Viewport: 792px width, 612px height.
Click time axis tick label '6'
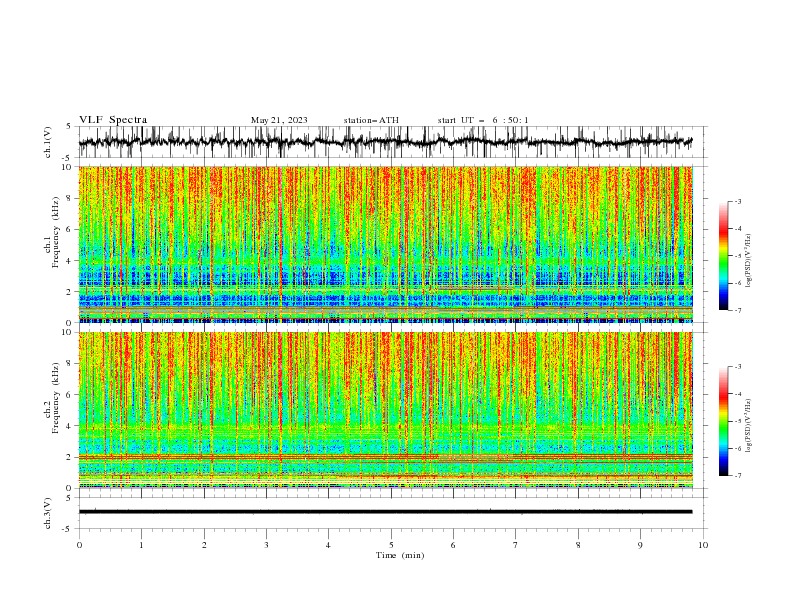453,545
